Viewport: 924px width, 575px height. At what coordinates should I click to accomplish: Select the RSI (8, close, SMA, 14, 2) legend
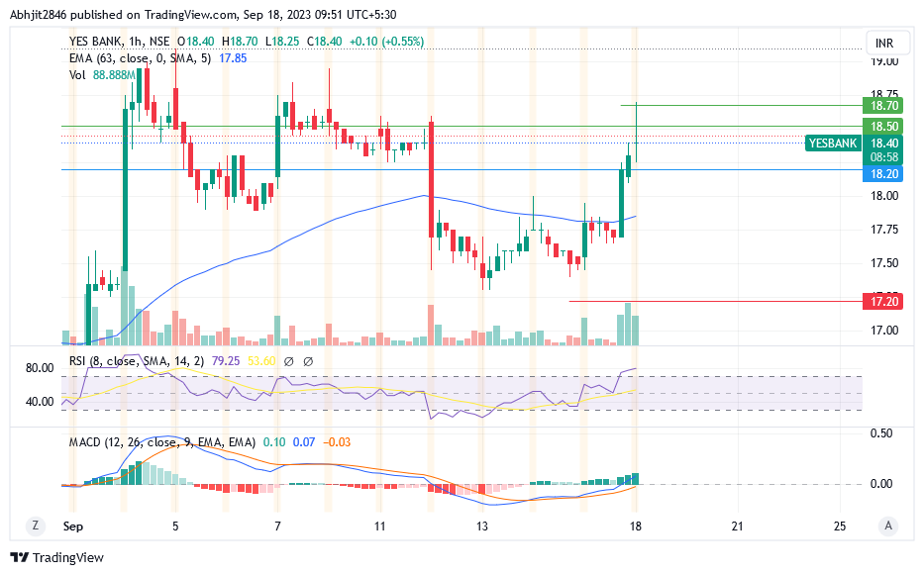pyautogui.click(x=137, y=360)
